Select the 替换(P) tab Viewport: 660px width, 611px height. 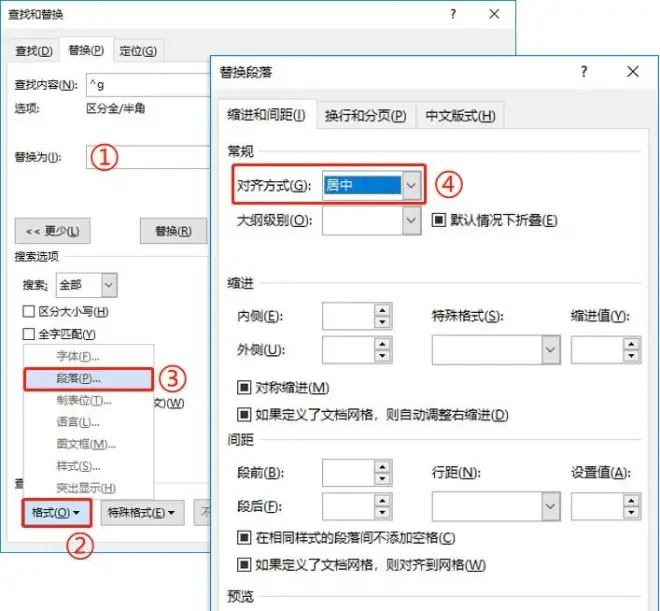pos(86,50)
